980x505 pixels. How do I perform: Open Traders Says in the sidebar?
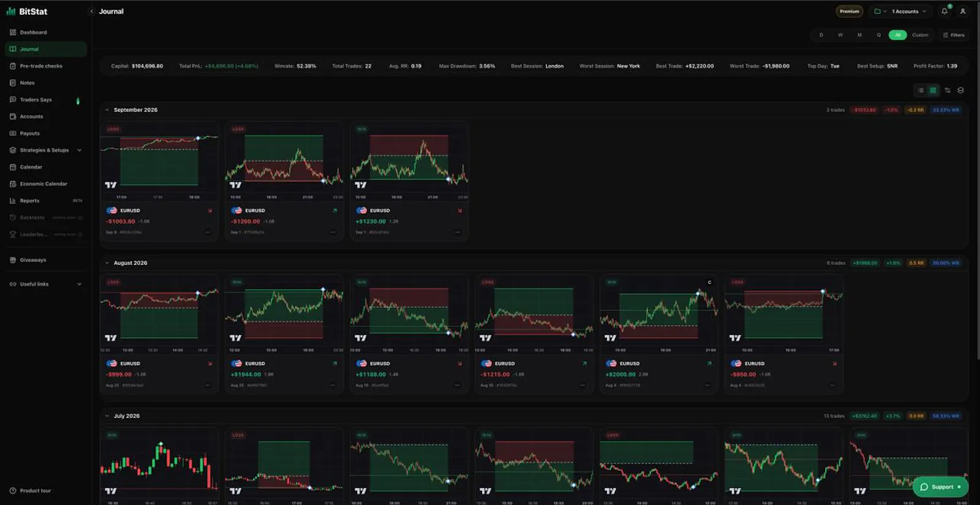pos(36,100)
